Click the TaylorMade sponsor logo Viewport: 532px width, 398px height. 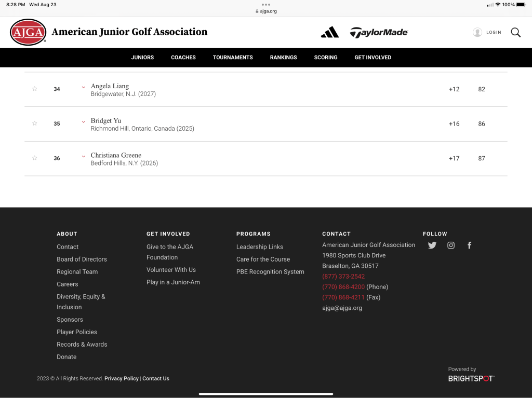(x=379, y=32)
